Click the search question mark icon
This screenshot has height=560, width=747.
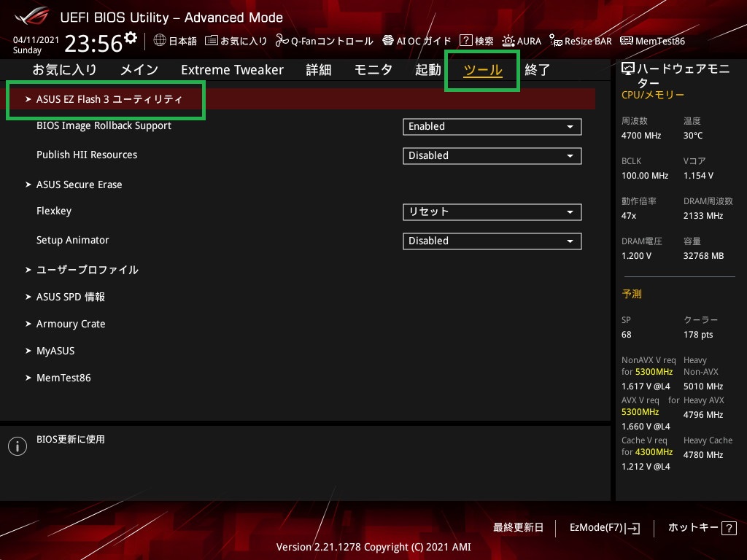pyautogui.click(x=465, y=41)
